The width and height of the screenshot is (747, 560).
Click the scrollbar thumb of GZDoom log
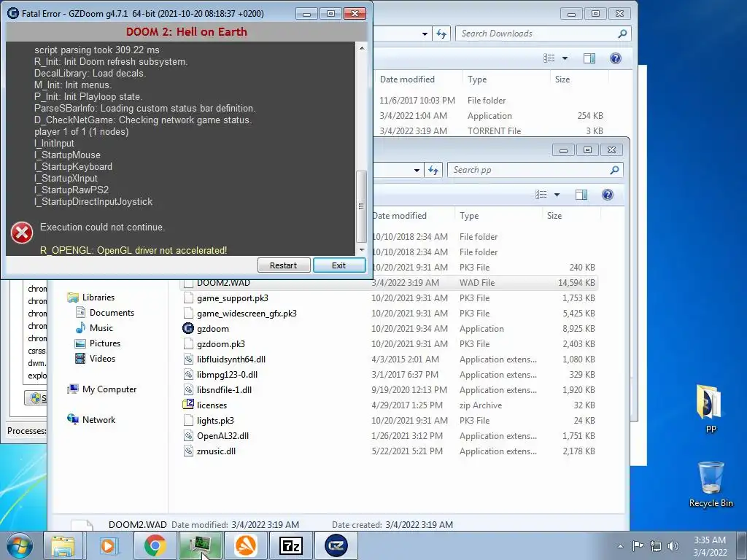tap(362, 206)
